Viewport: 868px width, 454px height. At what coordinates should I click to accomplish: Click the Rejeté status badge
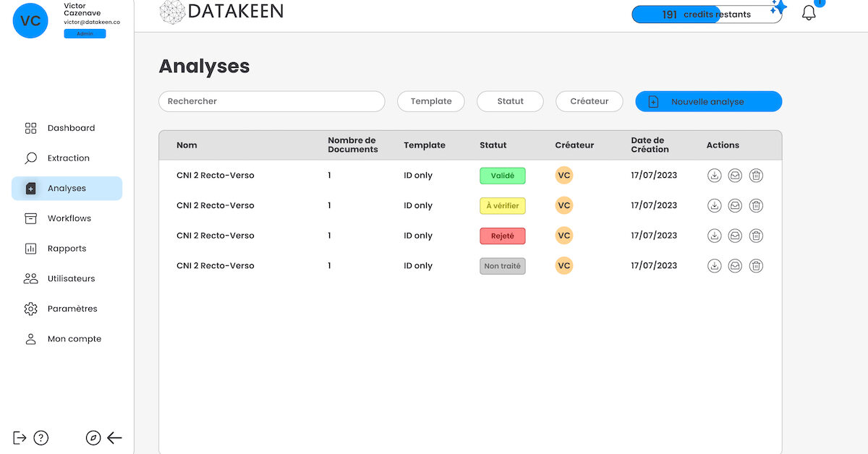click(x=502, y=235)
